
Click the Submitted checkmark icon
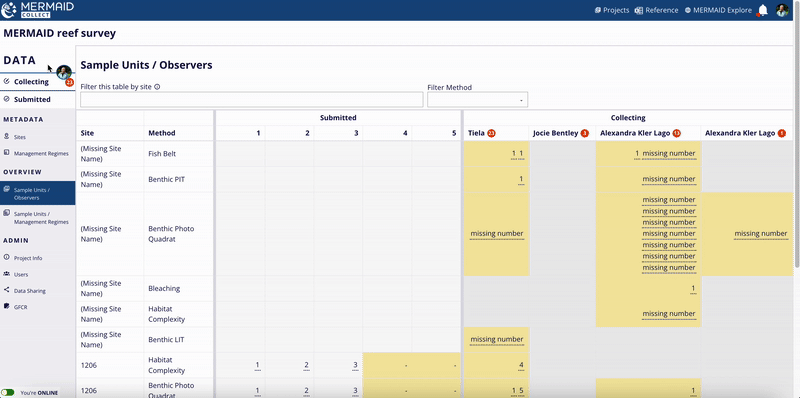tap(7, 99)
